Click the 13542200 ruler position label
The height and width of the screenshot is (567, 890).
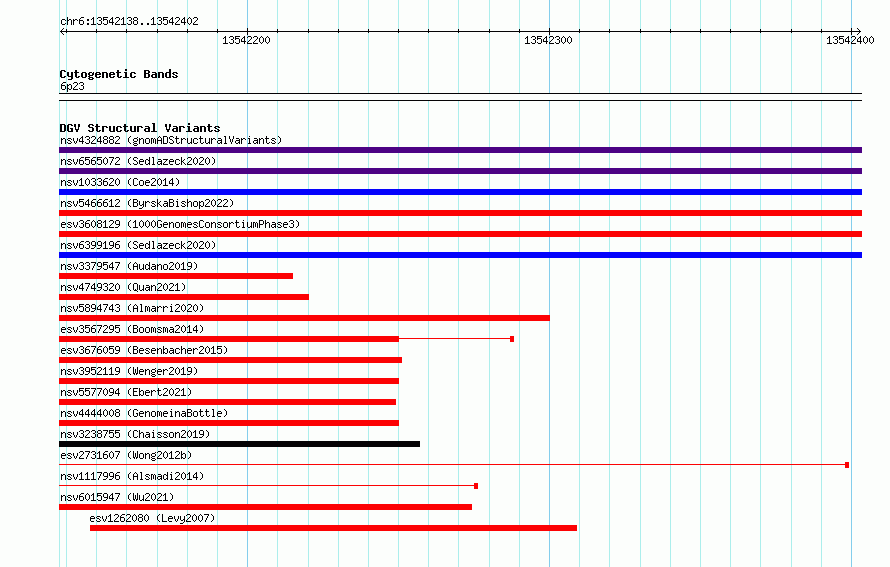click(x=246, y=40)
